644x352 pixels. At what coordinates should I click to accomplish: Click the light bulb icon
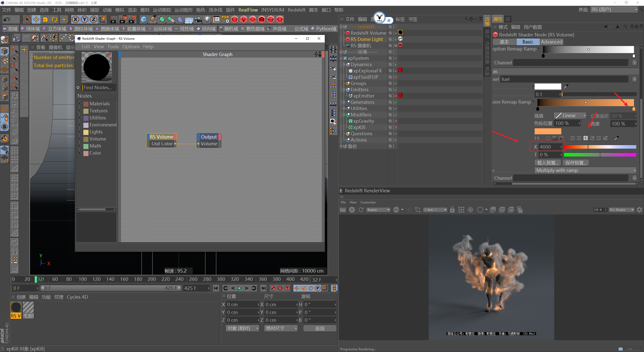[x=207, y=19]
